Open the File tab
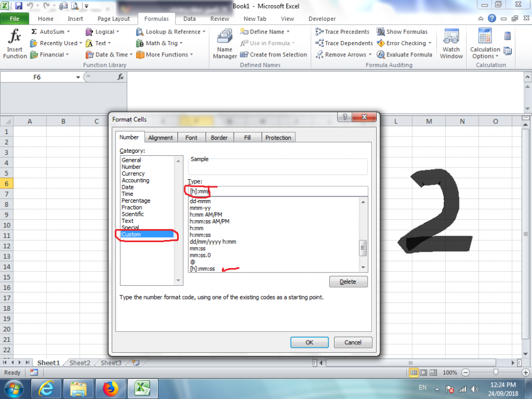Image resolution: width=532 pixels, height=399 pixels. pyautogui.click(x=14, y=19)
